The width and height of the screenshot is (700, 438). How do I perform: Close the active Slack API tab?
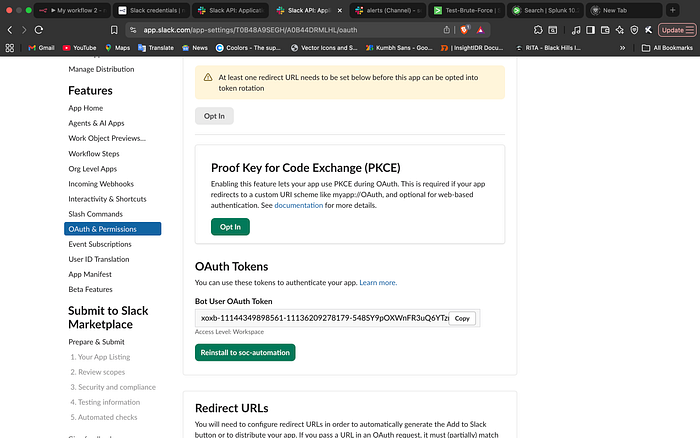pyautogui.click(x=339, y=10)
